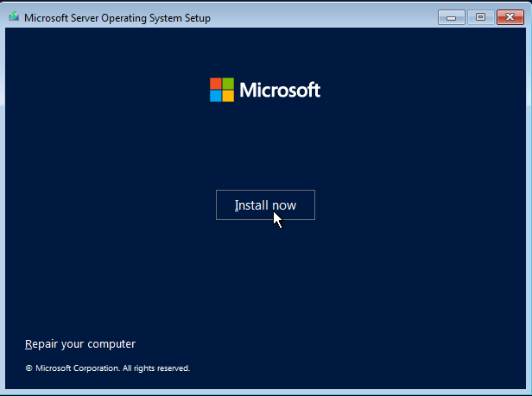532x396 pixels.
Task: Click the Install now button
Action: [265, 204]
